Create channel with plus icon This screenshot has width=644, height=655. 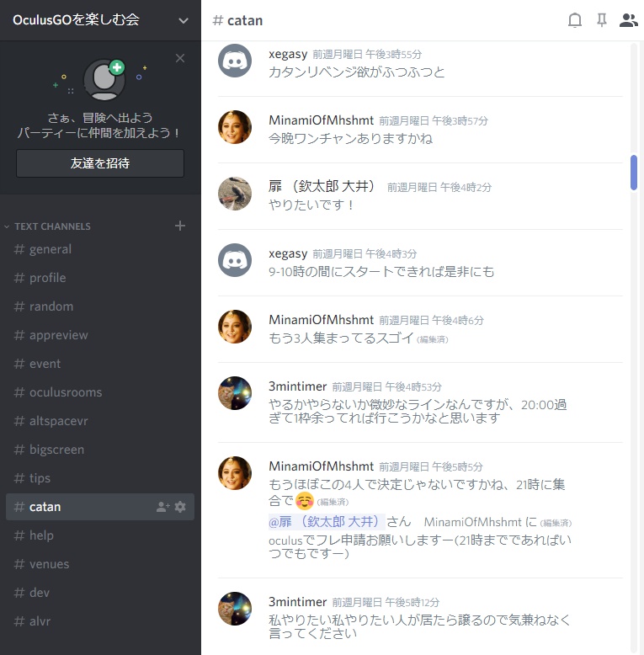pyautogui.click(x=180, y=226)
